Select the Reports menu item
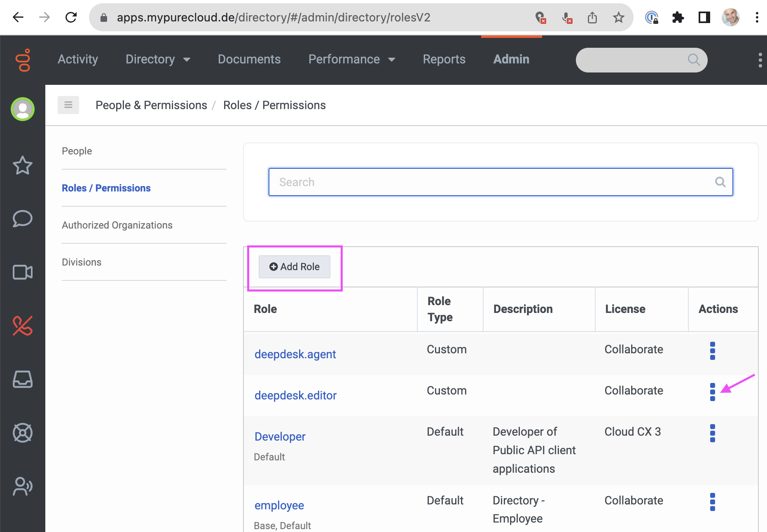This screenshot has width=767, height=532. click(444, 60)
